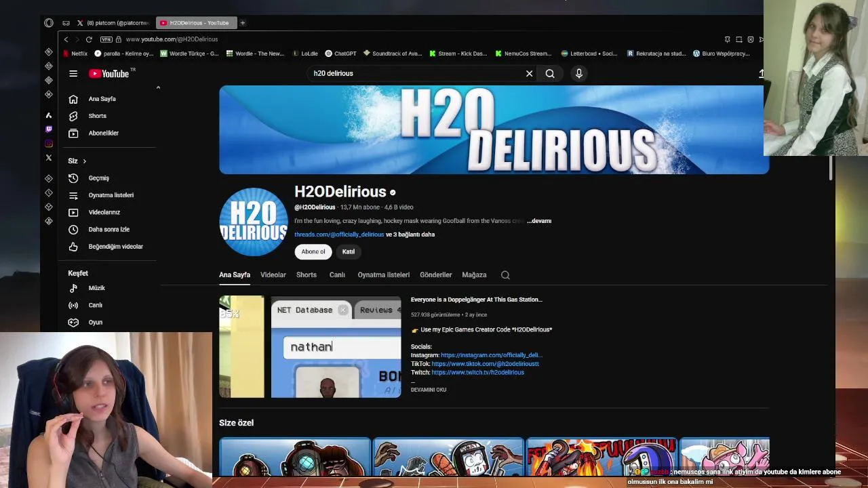Switch to the Mağaza tab

474,275
